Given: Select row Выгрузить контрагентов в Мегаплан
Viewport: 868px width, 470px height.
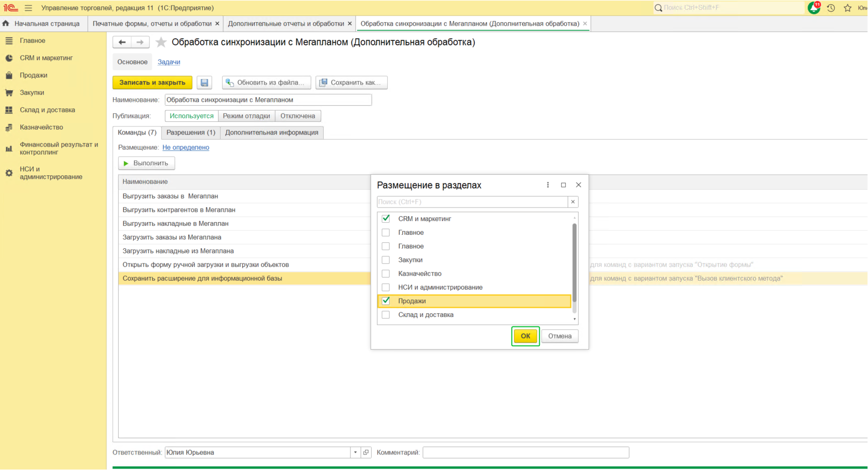Looking at the screenshot, I should point(245,210).
